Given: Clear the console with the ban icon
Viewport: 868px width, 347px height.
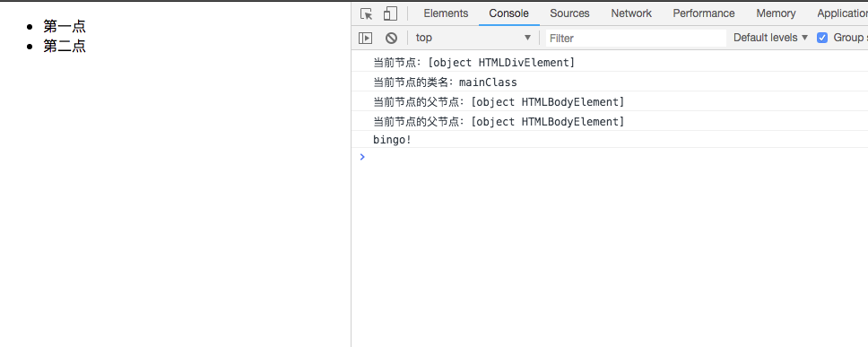Looking at the screenshot, I should [x=391, y=38].
